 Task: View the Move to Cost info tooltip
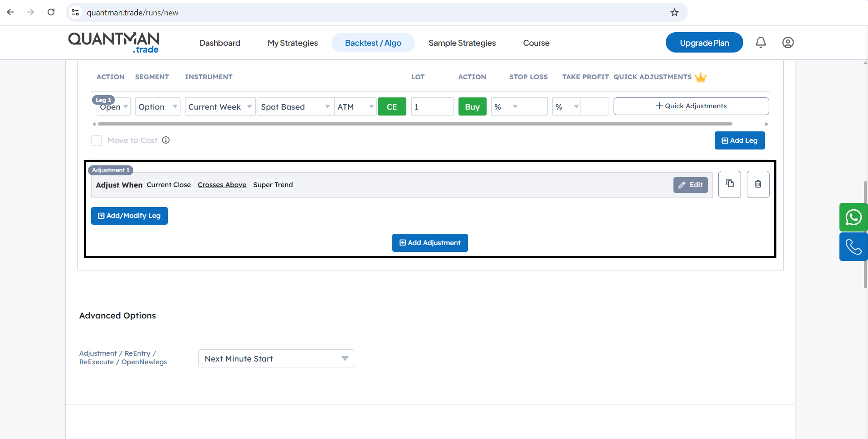pyautogui.click(x=166, y=140)
